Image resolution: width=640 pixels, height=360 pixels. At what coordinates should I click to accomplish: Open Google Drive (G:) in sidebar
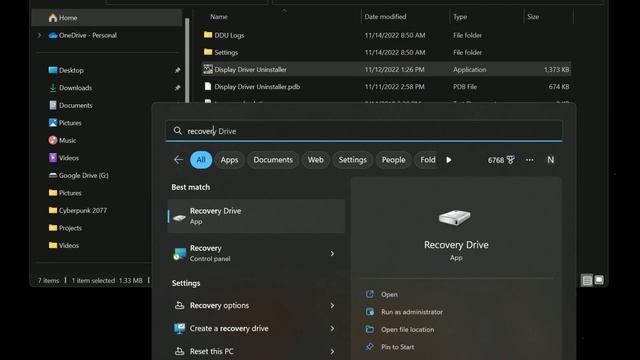pos(79,176)
